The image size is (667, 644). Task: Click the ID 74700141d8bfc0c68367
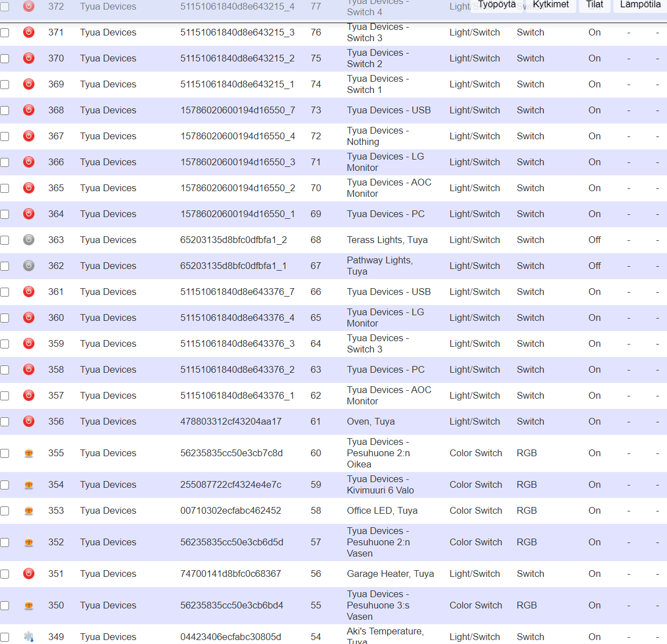pos(231,574)
